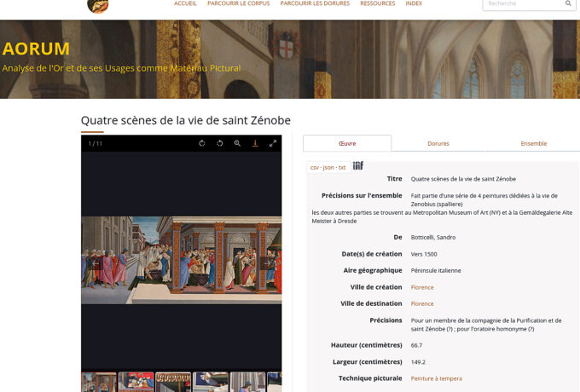Open Parcourir le corpus menu
The image size is (580, 392).
point(239,3)
